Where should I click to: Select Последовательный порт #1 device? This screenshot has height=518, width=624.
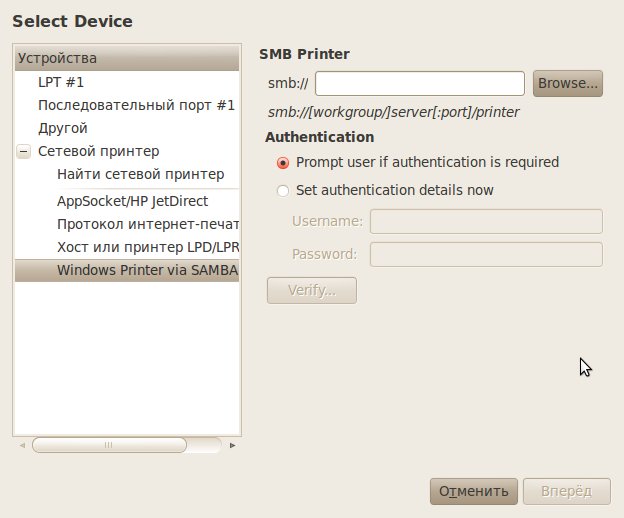136,105
